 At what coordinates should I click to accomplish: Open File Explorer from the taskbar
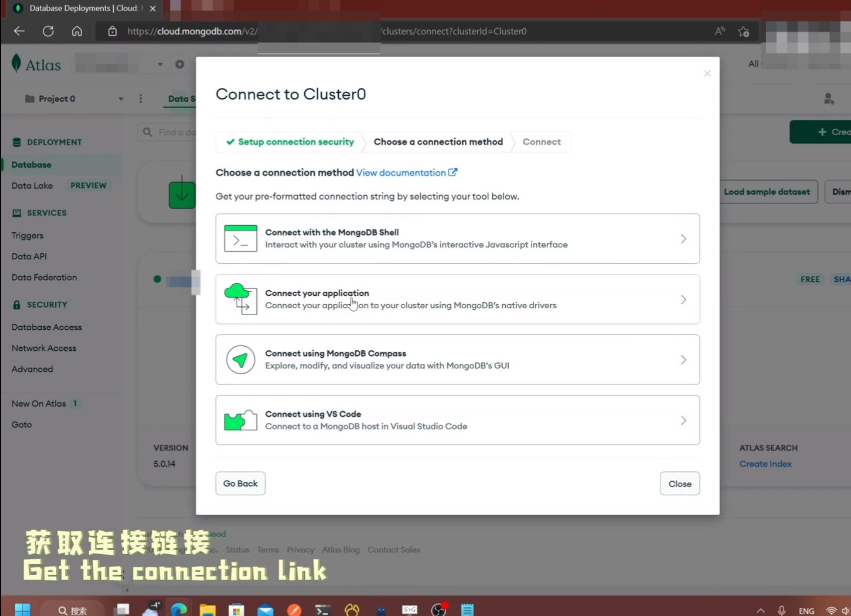click(208, 610)
